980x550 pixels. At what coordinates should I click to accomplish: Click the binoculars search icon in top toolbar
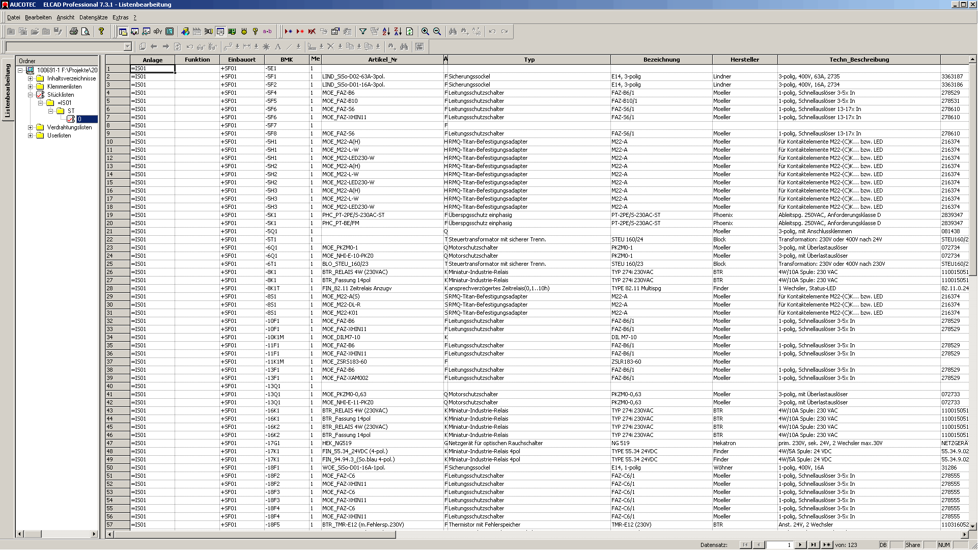pos(453,32)
